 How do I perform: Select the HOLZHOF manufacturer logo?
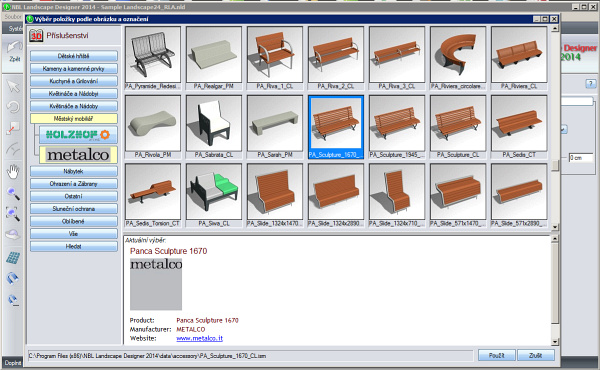point(78,134)
